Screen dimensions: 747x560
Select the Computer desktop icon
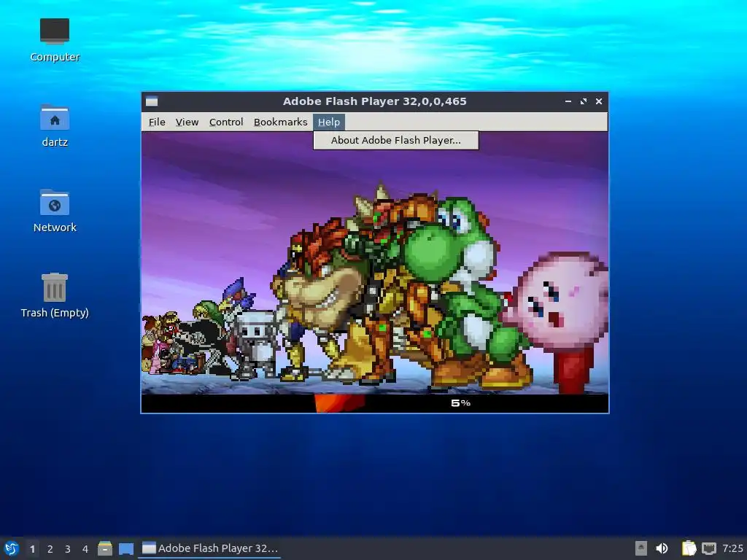click(55, 40)
